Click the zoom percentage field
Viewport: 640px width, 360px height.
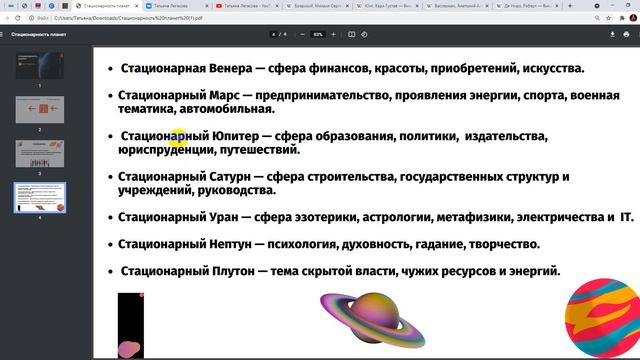318,34
